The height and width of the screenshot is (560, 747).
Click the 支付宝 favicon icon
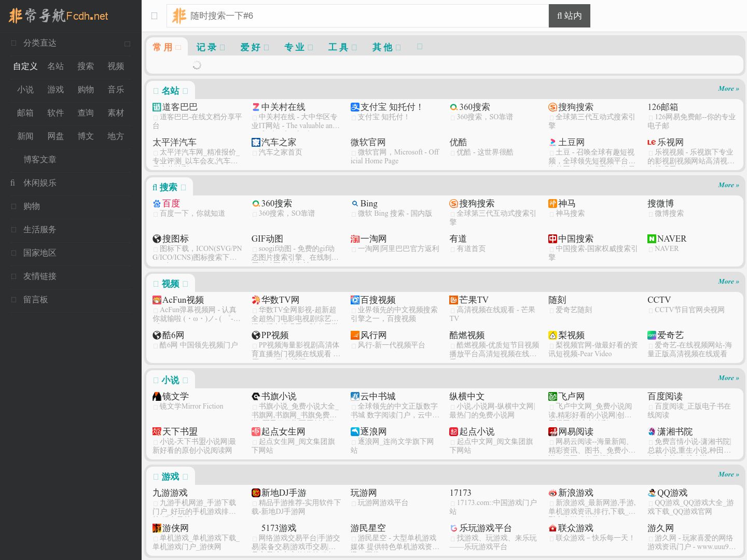click(x=355, y=107)
